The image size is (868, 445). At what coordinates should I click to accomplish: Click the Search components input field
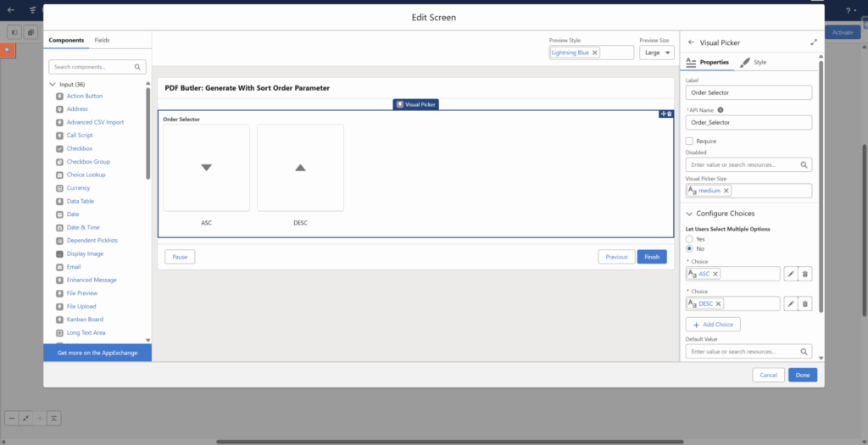click(91, 67)
